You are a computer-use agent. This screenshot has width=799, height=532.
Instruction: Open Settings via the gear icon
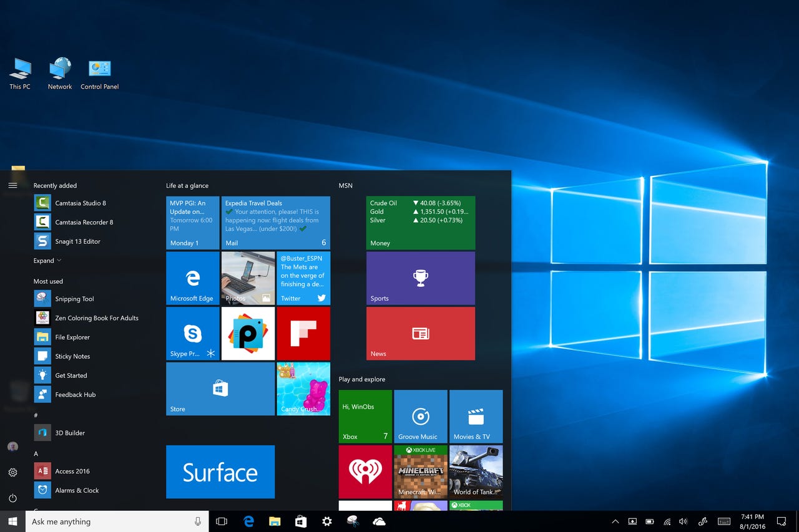12,473
